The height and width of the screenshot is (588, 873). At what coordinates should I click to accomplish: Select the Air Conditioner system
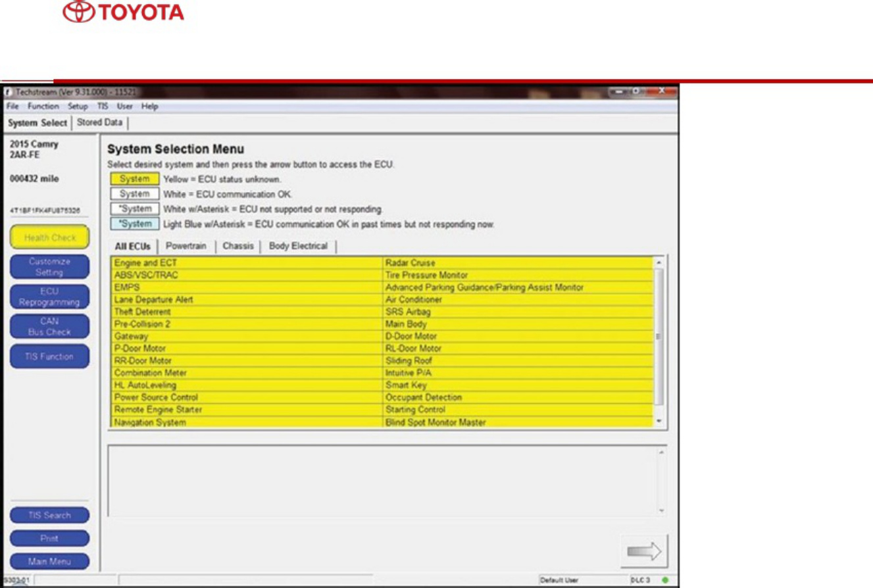tap(518, 299)
